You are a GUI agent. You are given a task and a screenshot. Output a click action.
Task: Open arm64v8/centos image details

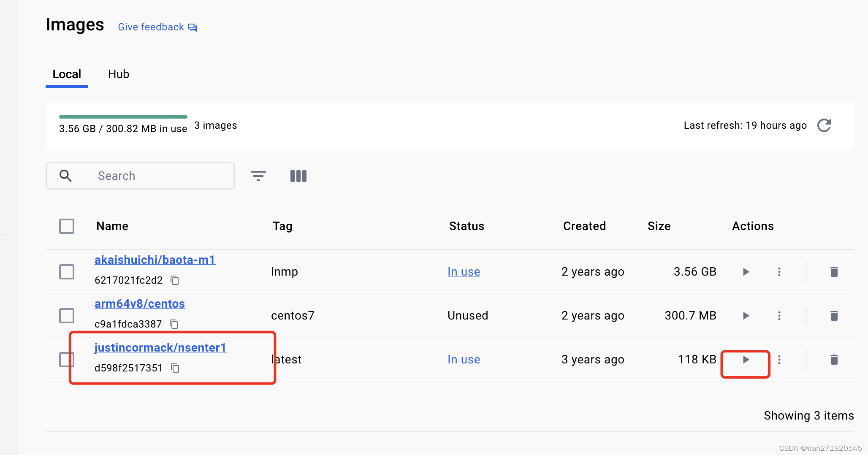click(x=140, y=304)
